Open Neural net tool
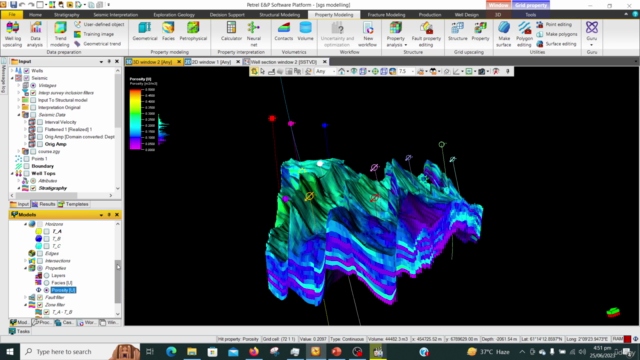The image size is (640, 360). click(x=253, y=34)
